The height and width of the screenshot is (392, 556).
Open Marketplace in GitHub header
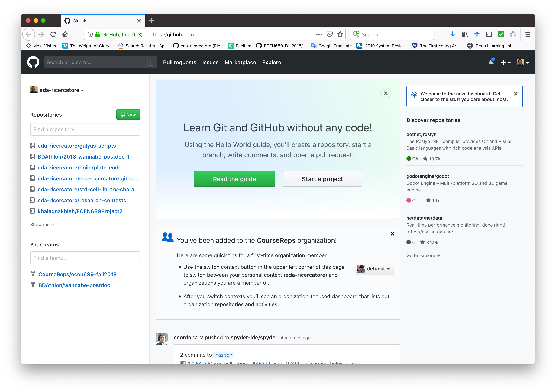[240, 62]
